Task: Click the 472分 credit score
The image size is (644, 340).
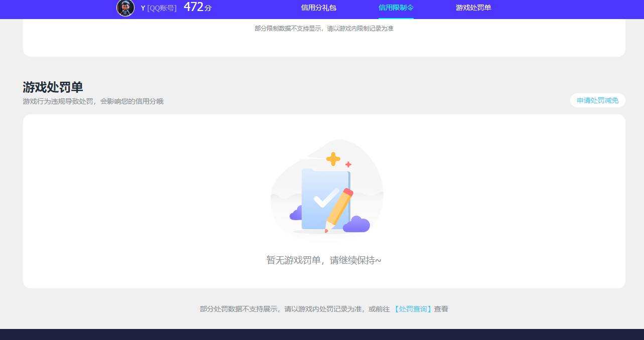Action: 198,7
